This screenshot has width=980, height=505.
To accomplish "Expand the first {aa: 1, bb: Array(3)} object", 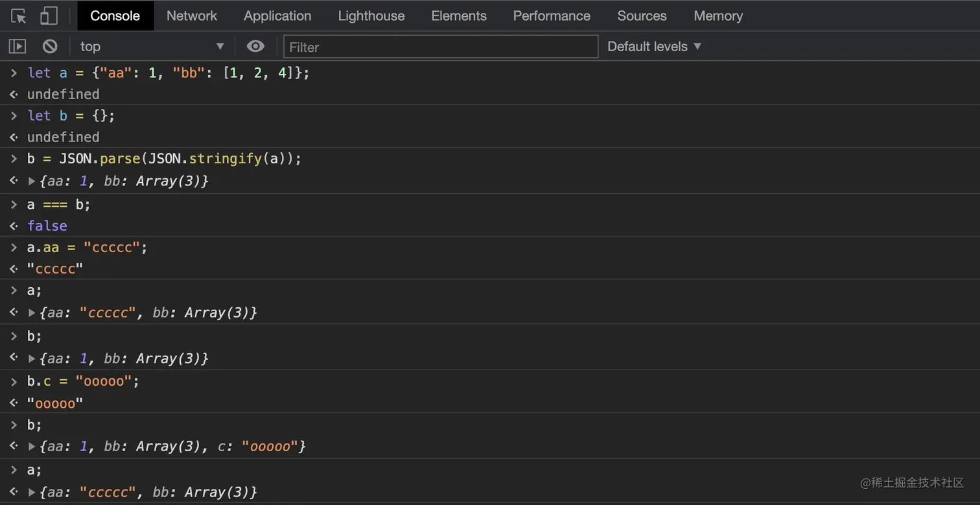I will tap(32, 182).
